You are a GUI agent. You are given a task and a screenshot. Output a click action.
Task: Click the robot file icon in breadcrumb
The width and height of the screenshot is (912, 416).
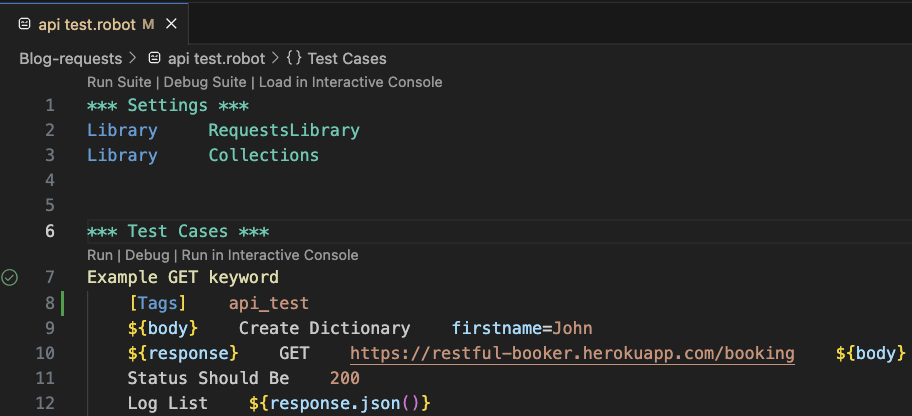tap(155, 58)
